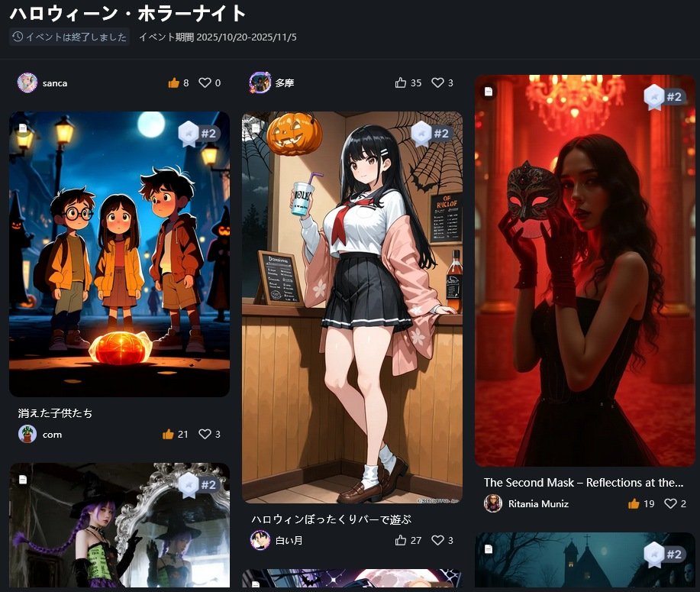
Task: Click Ritania Muniz username
Action: 538,503
